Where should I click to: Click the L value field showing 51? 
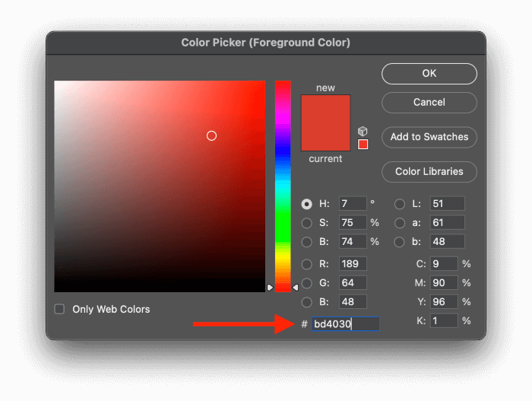coord(447,204)
